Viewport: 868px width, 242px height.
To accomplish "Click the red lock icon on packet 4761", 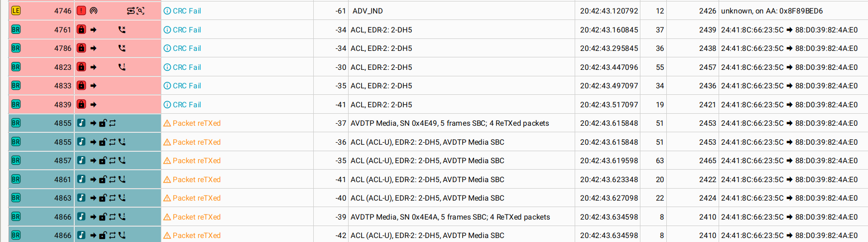I will [x=82, y=30].
